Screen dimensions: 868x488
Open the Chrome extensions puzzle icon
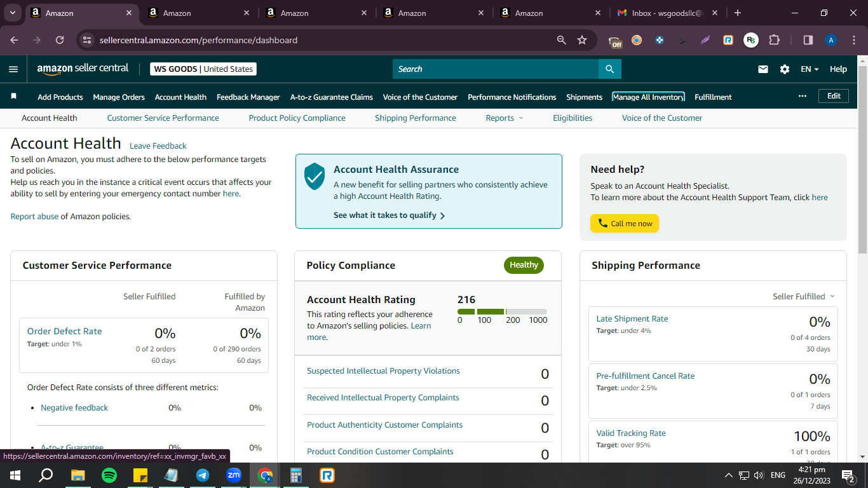(x=774, y=40)
